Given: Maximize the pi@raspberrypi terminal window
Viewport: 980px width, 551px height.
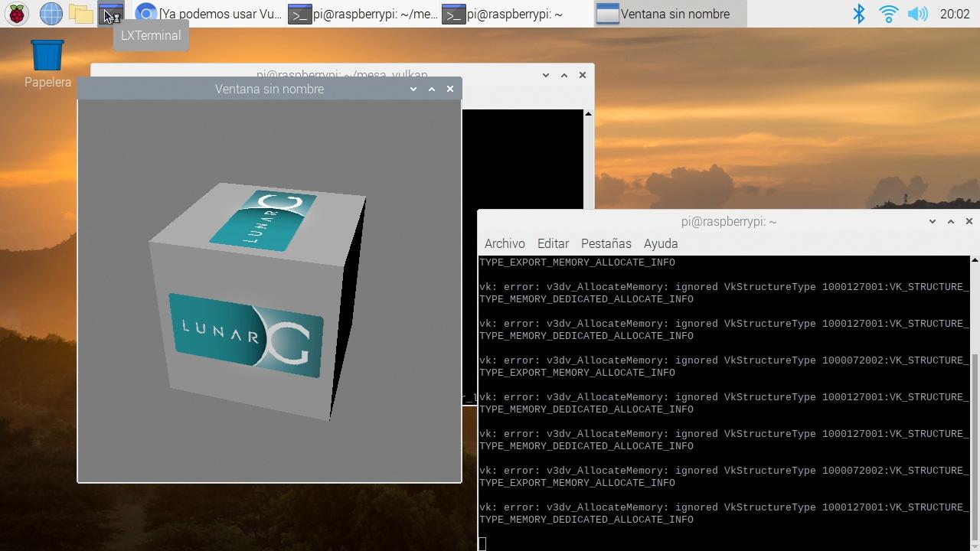Looking at the screenshot, I should point(950,221).
